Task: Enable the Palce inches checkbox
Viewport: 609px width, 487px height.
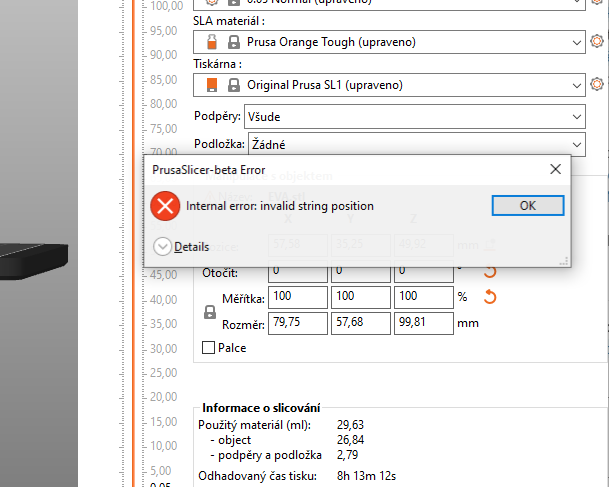Action: [x=209, y=348]
